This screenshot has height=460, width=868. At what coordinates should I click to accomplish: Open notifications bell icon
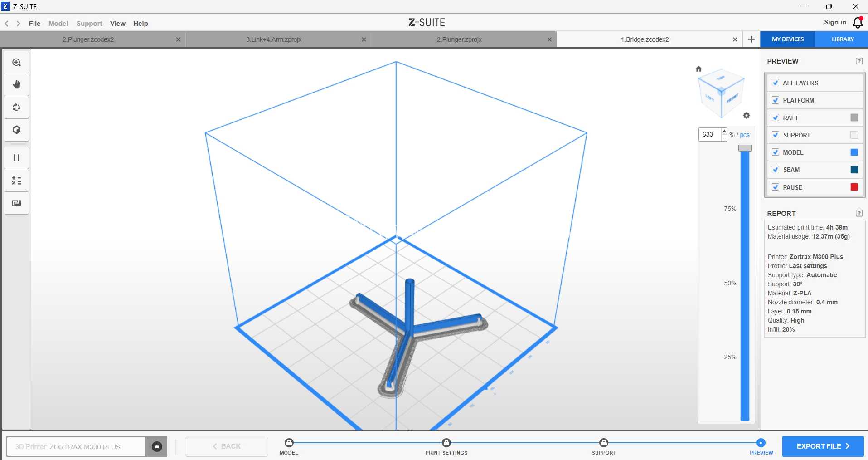[858, 23]
